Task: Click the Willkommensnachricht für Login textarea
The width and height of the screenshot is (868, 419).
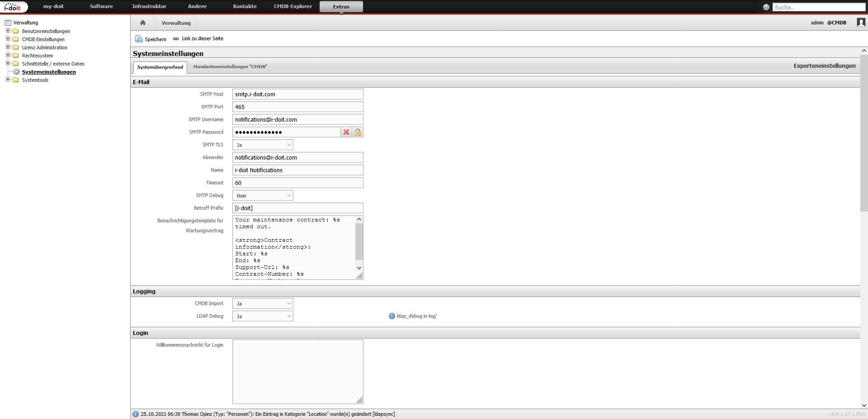Action: [x=298, y=372]
